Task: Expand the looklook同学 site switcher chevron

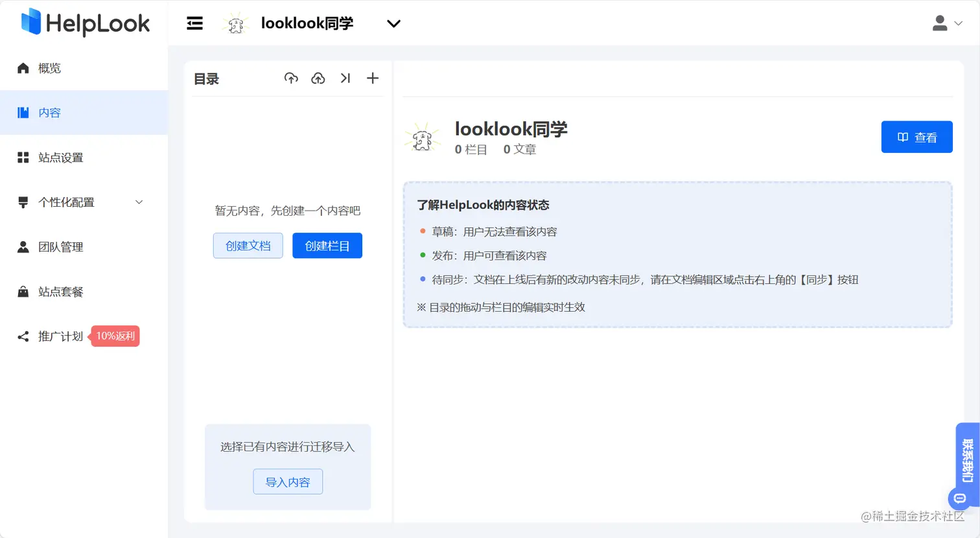Action: [393, 23]
